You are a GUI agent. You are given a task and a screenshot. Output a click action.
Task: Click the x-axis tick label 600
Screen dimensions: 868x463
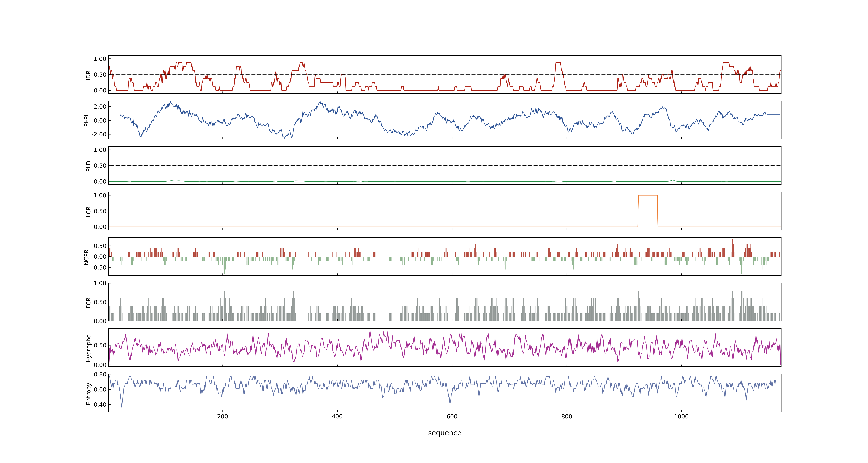(452, 416)
